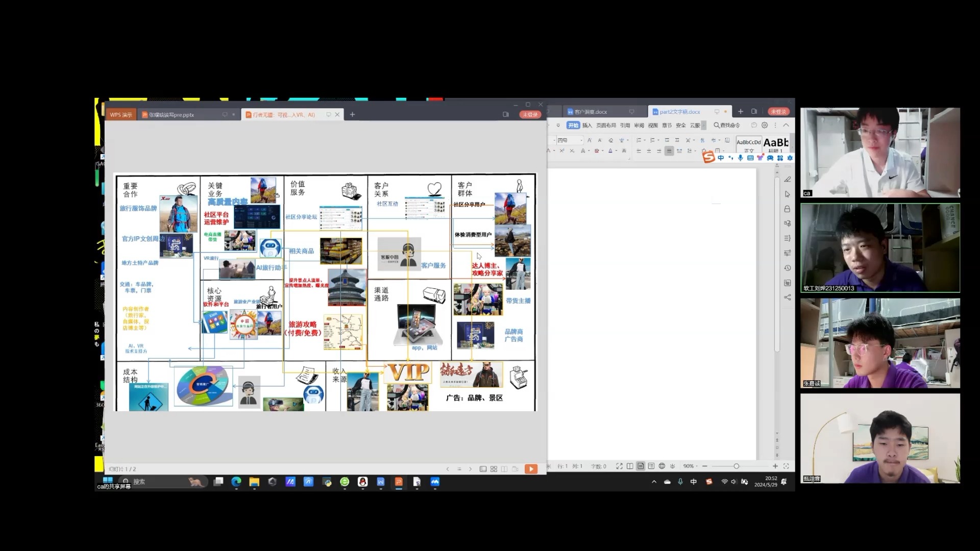
Task: Zoom out with minus button
Action: pyautogui.click(x=705, y=466)
